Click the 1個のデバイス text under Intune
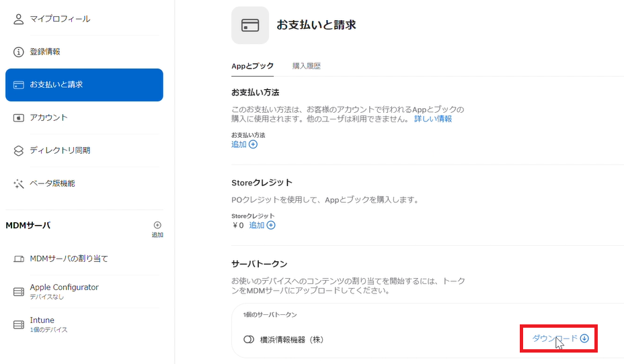This screenshot has width=624, height=364. tap(48, 330)
